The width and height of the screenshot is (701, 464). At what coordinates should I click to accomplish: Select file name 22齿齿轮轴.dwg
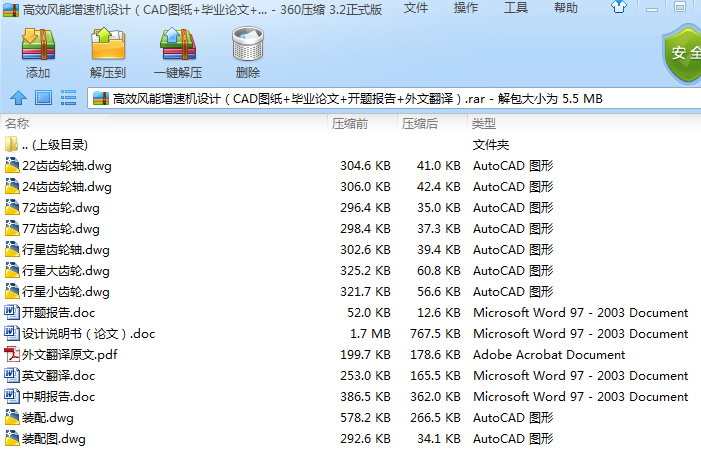[67, 166]
